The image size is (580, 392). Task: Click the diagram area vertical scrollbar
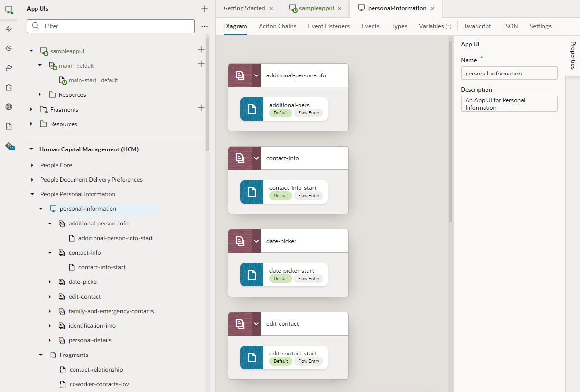click(x=450, y=131)
